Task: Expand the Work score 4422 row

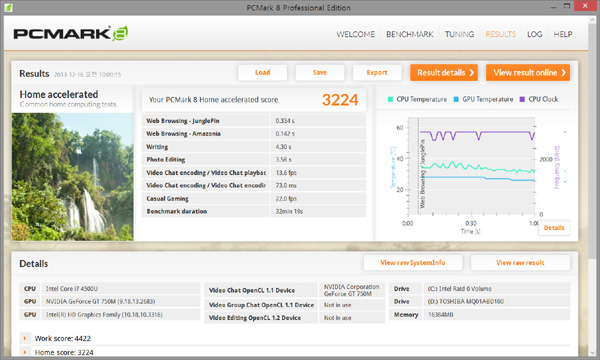Action: point(25,338)
